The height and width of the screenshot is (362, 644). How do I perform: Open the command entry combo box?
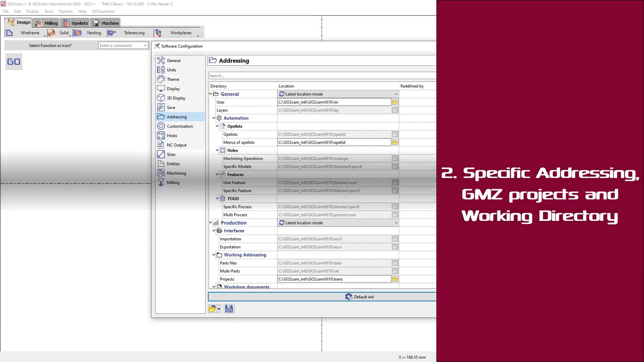click(x=123, y=46)
